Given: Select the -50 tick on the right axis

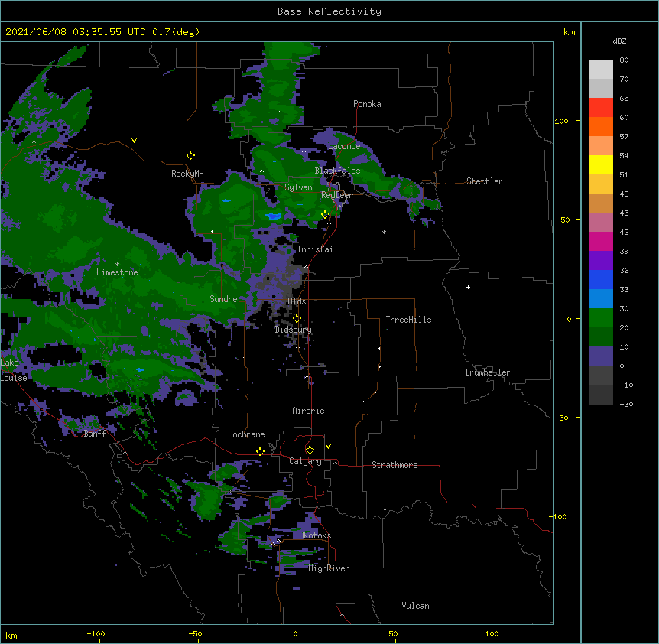Looking at the screenshot, I should (x=560, y=418).
